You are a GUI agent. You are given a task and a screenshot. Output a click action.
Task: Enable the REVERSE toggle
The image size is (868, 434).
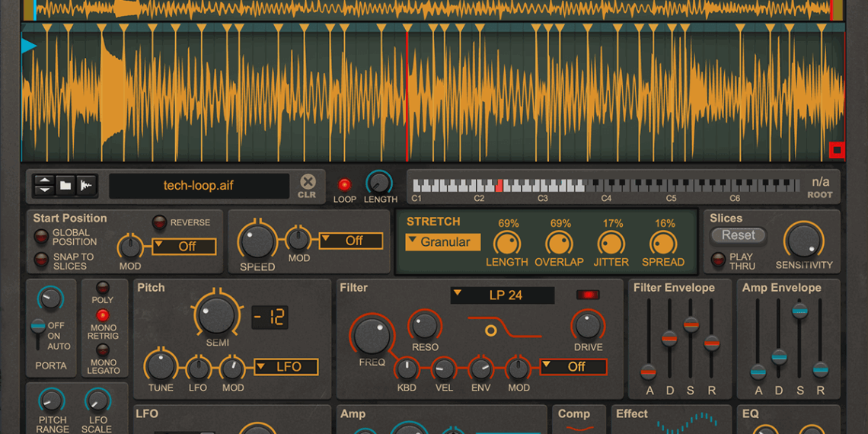click(159, 222)
